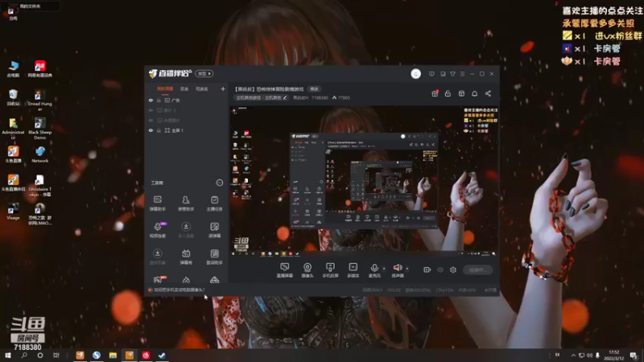Open the shop icon beside the bell
Image resolution: width=644 pixels, height=362 pixels.
point(461,93)
